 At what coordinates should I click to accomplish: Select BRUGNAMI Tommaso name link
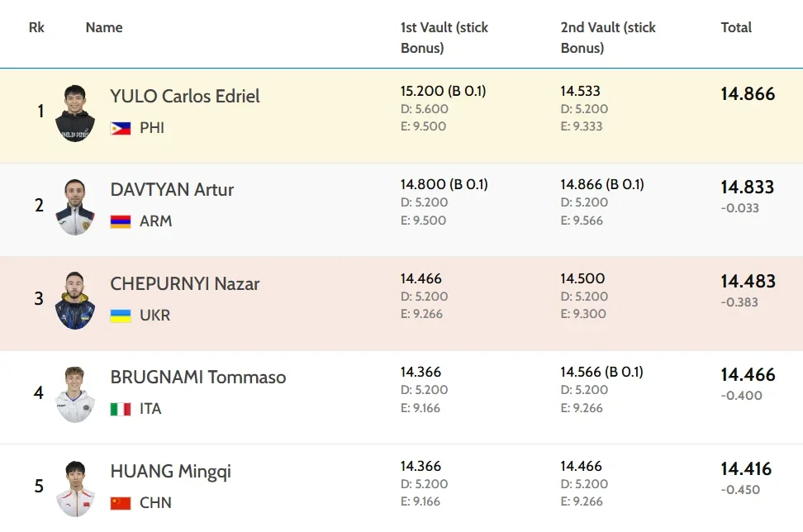[198, 377]
